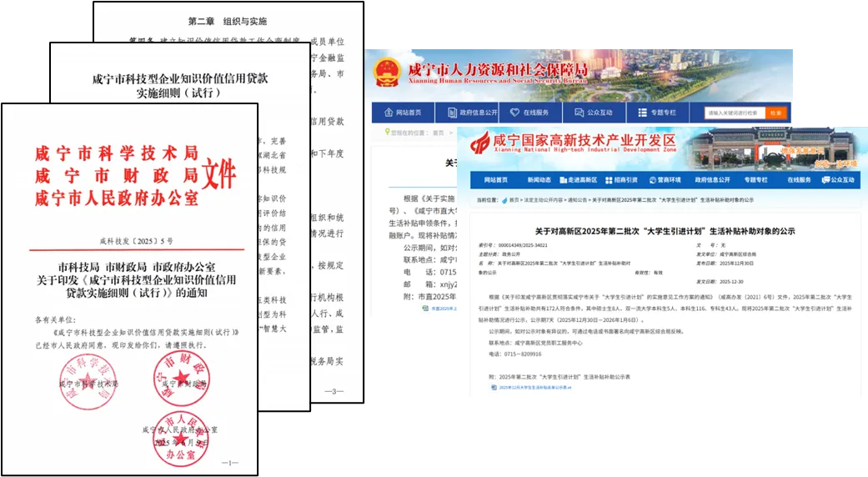
Task: Click phone number 0715-8209916
Action: (523, 354)
